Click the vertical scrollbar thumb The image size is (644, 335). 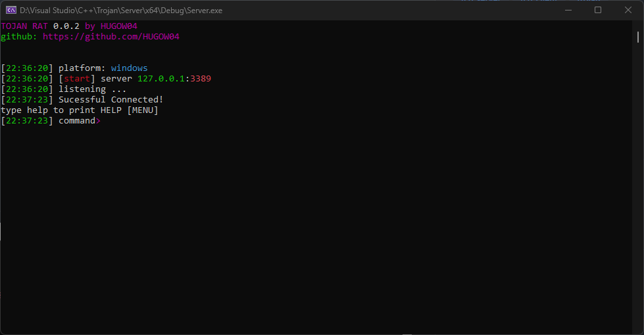click(638, 37)
